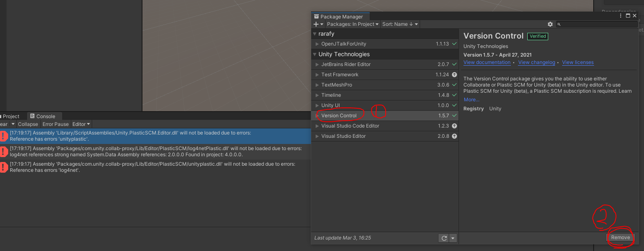Viewport: 644px width, 251px height.
Task: Select the Package Manager window tab
Action: [x=341, y=16]
